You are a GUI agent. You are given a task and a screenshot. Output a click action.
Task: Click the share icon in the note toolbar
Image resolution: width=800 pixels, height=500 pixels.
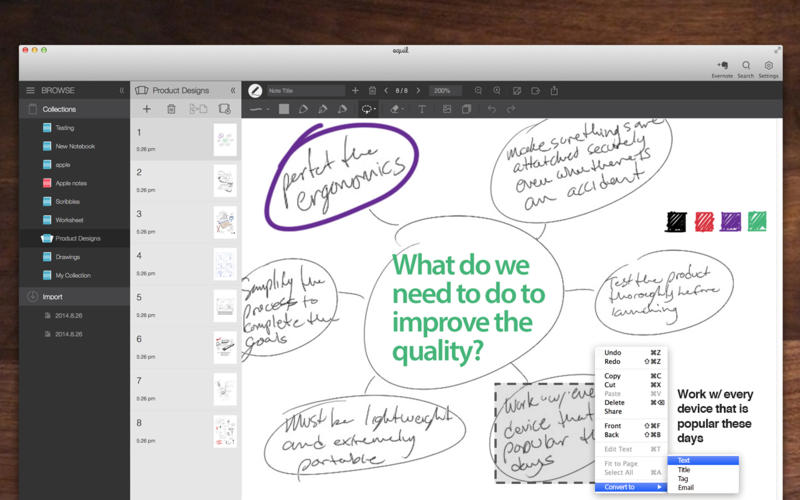[554, 90]
